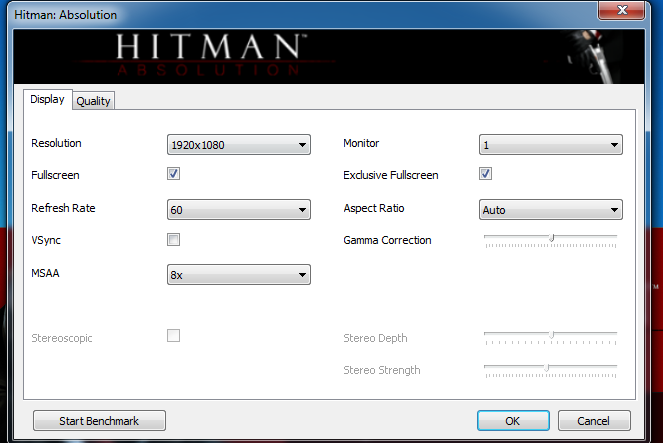663x443 pixels.
Task: Switch to the Quality tab
Action: 93,101
